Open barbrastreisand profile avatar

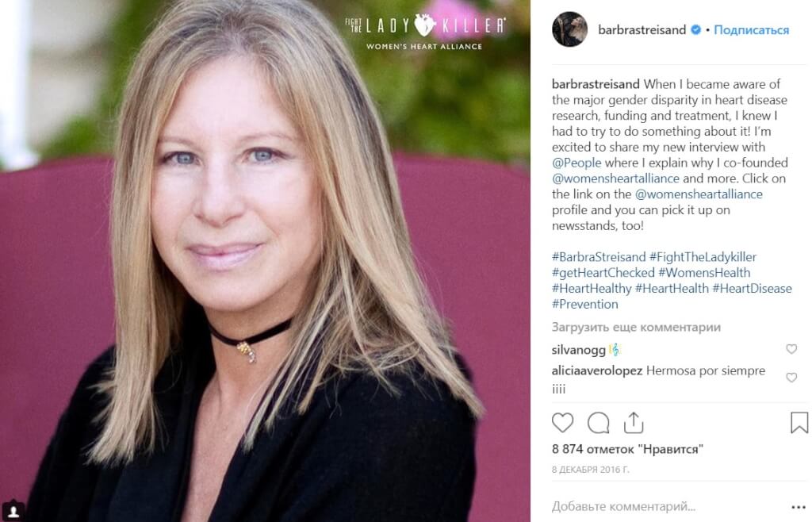pos(569,29)
